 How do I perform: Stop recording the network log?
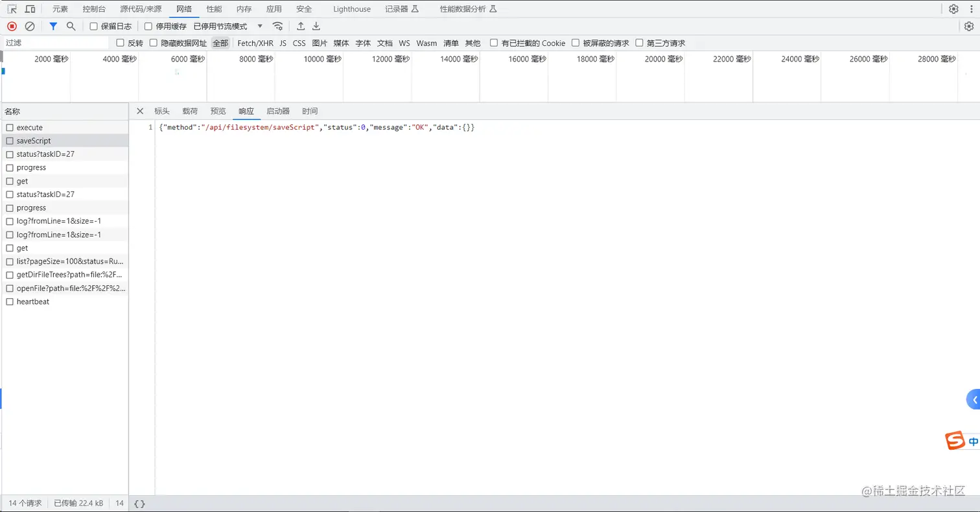tap(12, 26)
